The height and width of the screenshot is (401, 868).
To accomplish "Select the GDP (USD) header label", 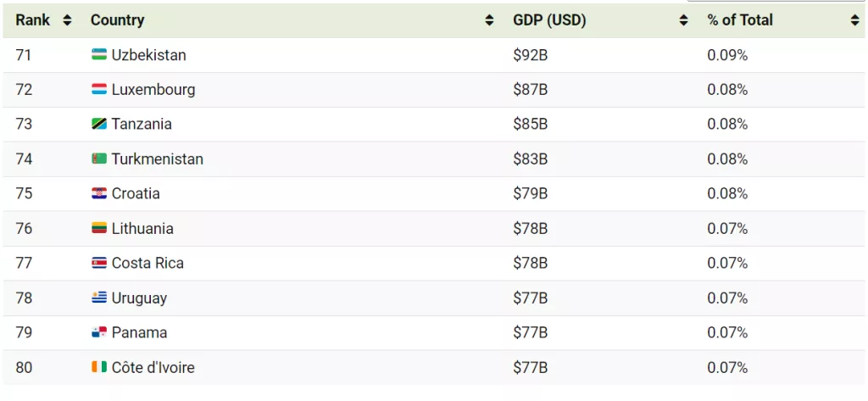I will point(549,20).
